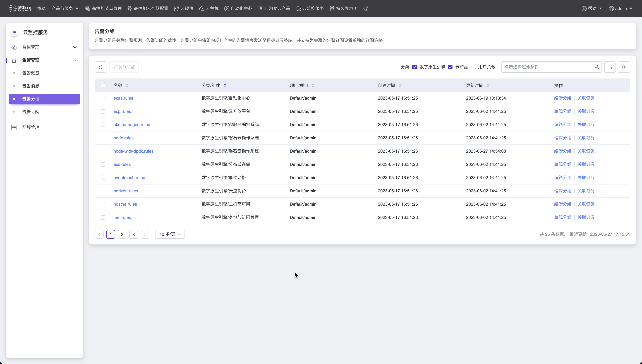
Task: Open 告警订阅 in the sidebar
Action: tap(31, 112)
